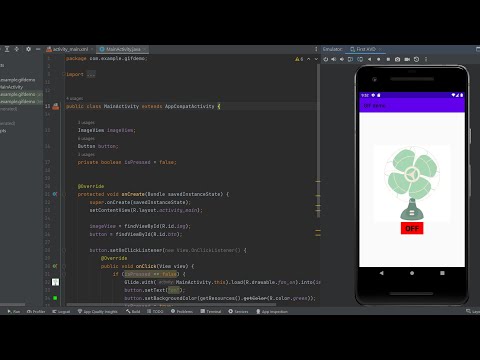Click the green color swatch in the gutter

(55, 298)
